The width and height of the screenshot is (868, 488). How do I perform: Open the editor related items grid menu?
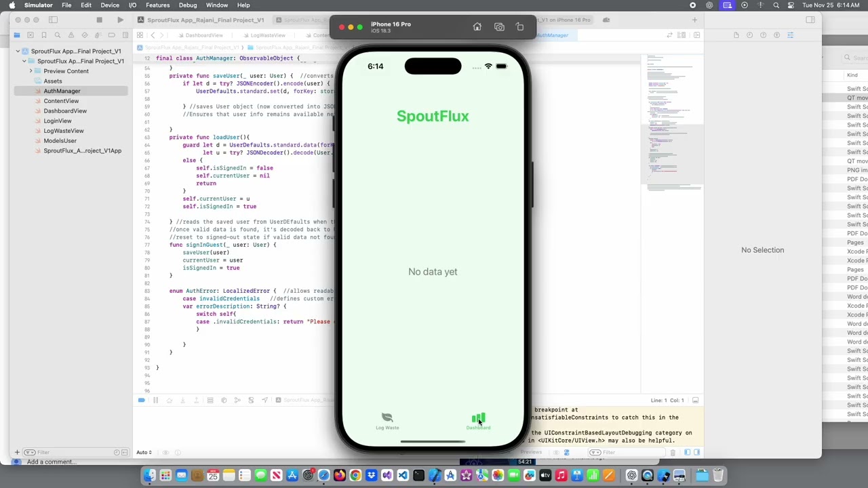(x=140, y=35)
